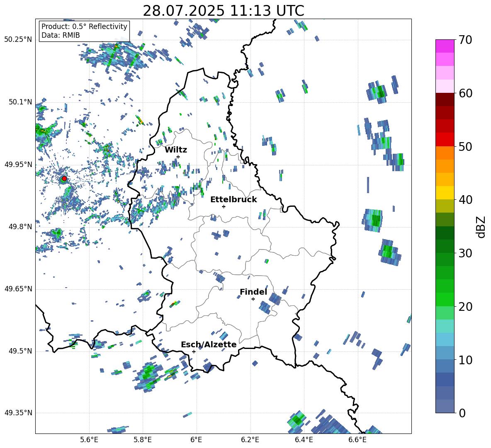Click the yellow 40 dBZ colorbar segment
Image resolution: width=491 pixels, height=448 pixels.
pyautogui.click(x=445, y=193)
